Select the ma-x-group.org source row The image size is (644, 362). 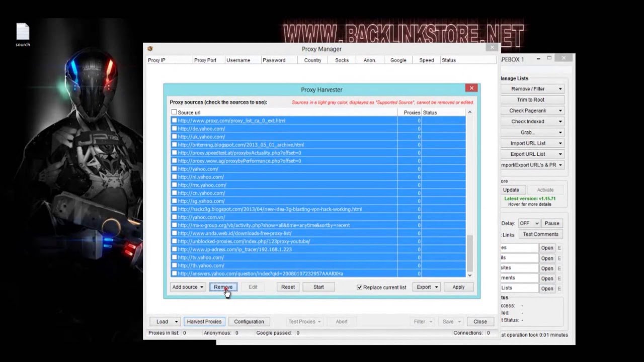point(318,225)
